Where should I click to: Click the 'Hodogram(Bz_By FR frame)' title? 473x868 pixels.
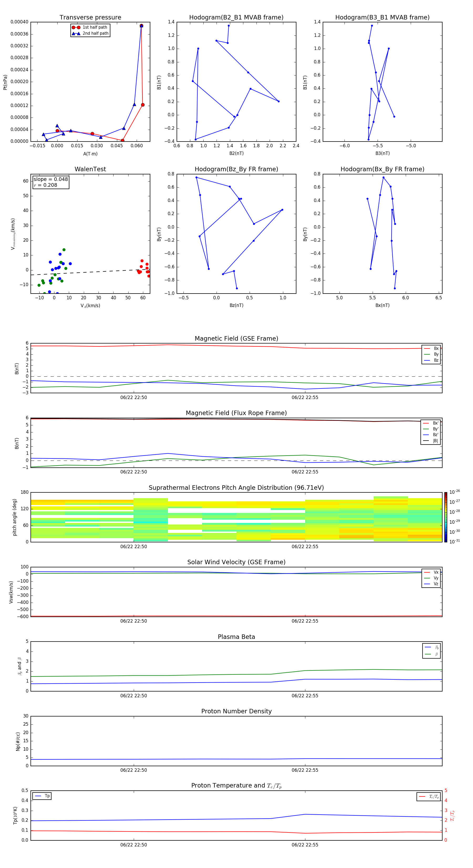click(x=236, y=169)
